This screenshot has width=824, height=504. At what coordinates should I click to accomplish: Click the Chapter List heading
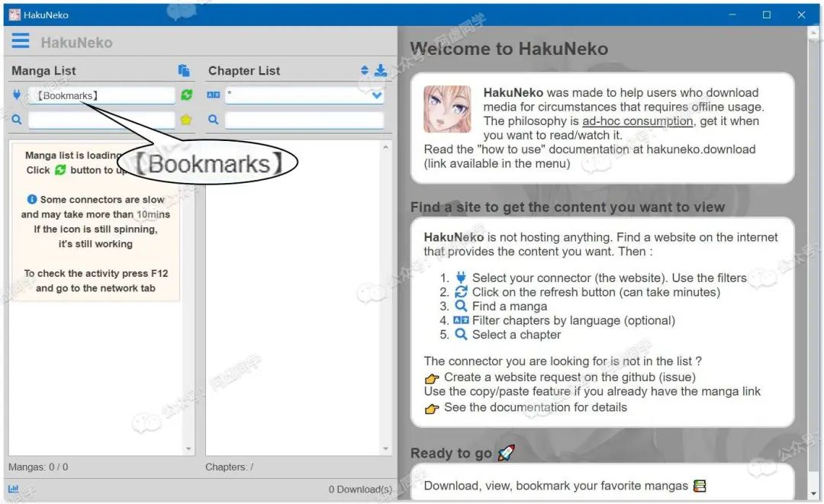[244, 71]
